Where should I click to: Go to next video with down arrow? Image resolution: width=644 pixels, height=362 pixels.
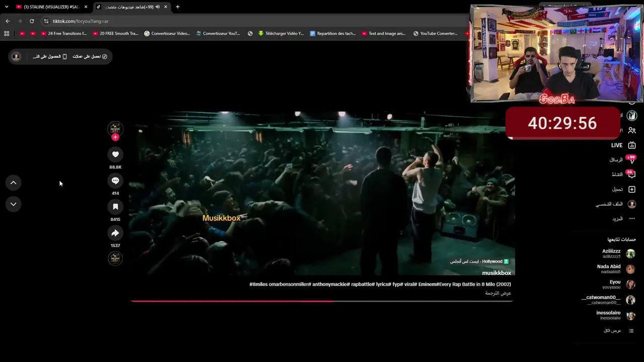point(13,204)
